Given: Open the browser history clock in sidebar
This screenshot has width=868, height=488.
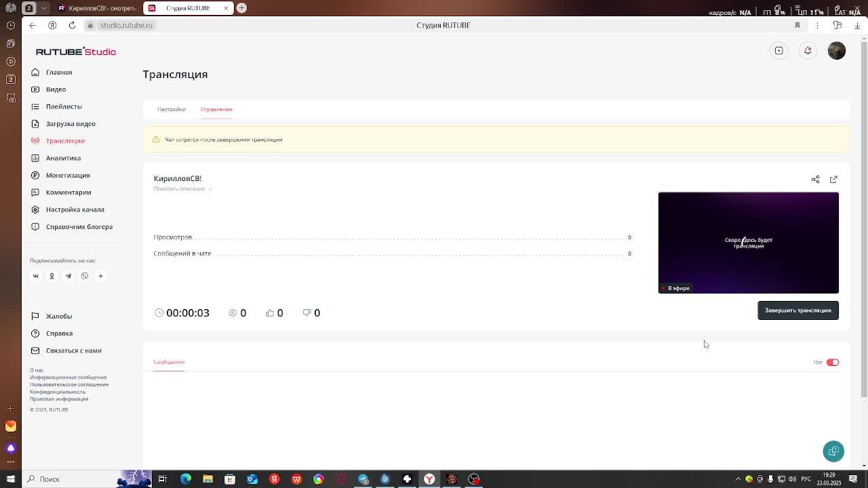Looking at the screenshot, I should (x=11, y=25).
